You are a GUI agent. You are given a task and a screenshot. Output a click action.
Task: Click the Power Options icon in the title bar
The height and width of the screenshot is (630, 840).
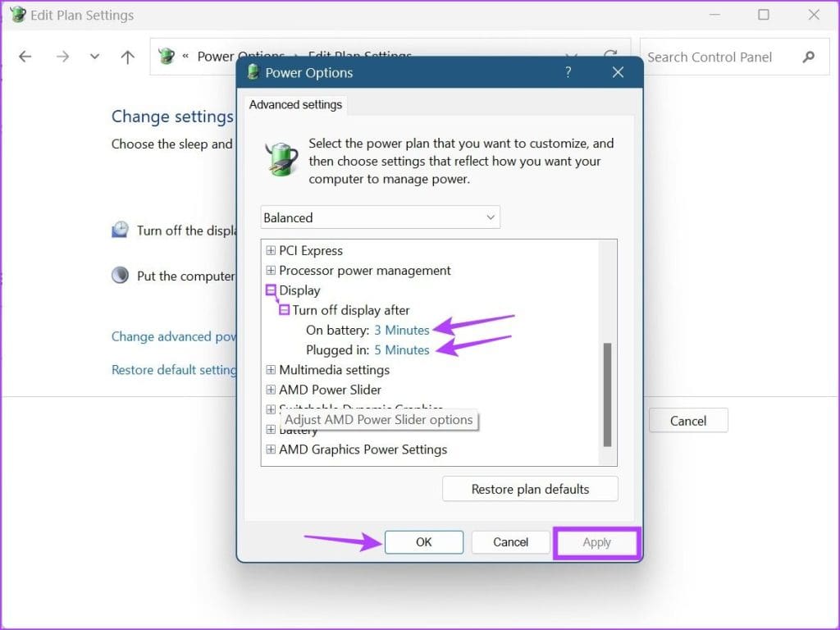click(252, 72)
